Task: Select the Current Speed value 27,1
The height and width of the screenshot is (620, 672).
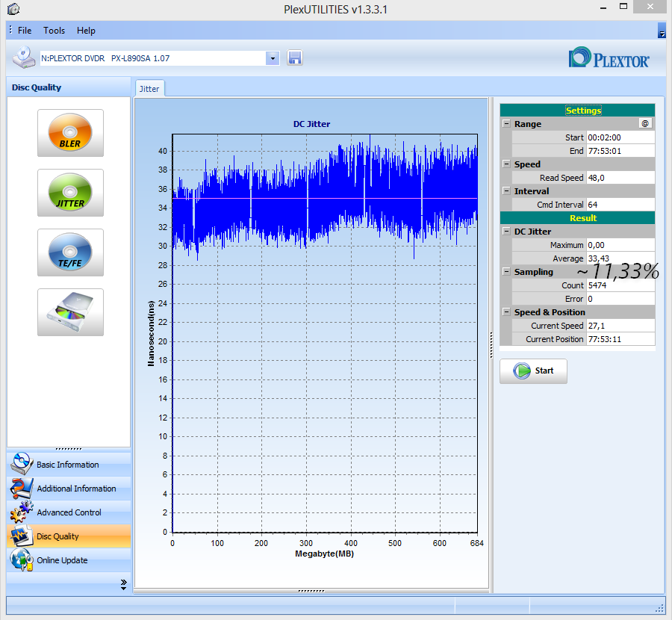Action: coord(620,326)
